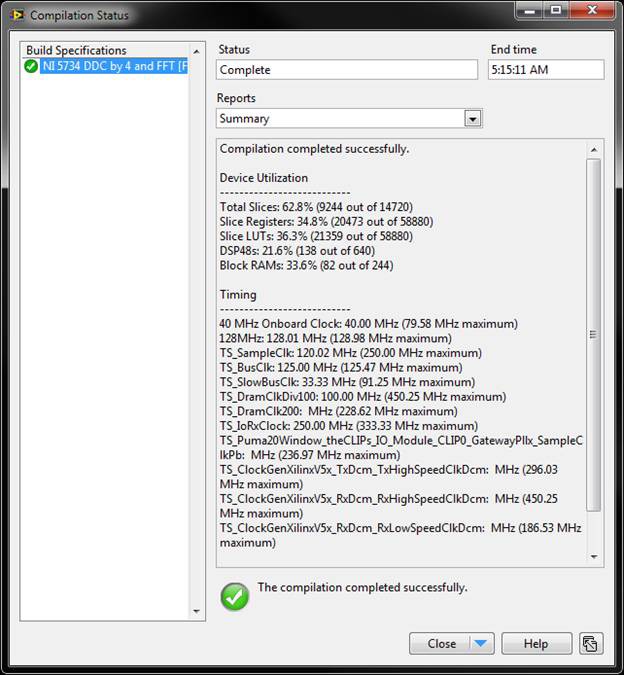Click the green checkmark next to the NI 5734 build spec
Screen dimensions: 624x675
tap(31, 66)
